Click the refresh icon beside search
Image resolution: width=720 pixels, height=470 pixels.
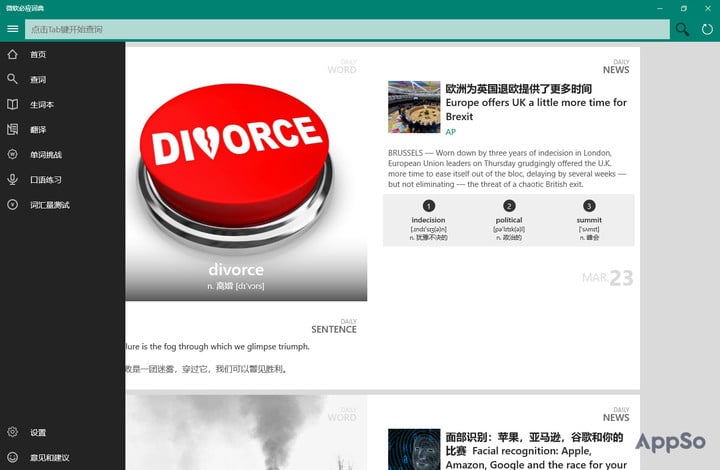tap(707, 29)
